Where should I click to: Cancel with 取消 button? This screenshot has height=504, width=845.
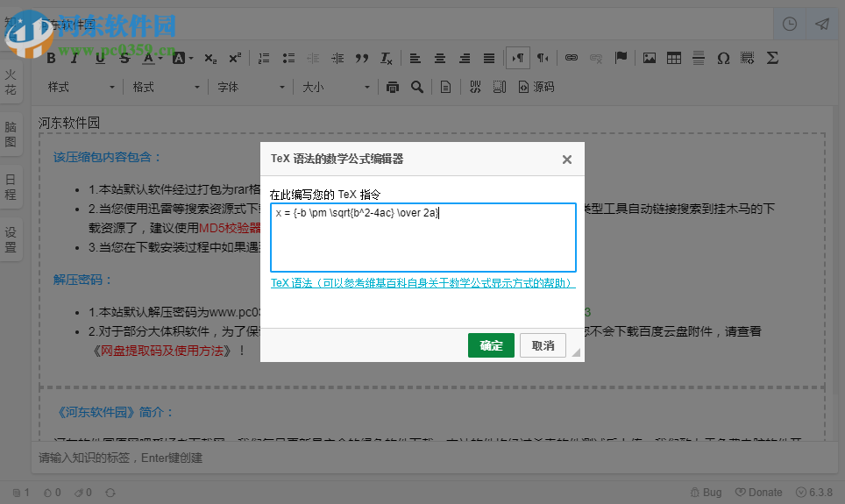click(x=543, y=345)
